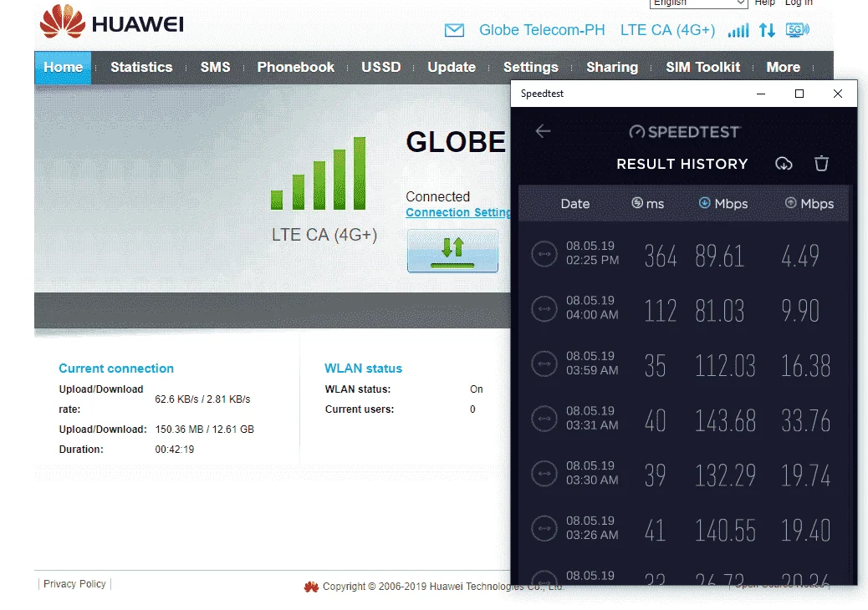Open the More menu tab
Viewport: 868px width, 610px height.
coord(783,68)
